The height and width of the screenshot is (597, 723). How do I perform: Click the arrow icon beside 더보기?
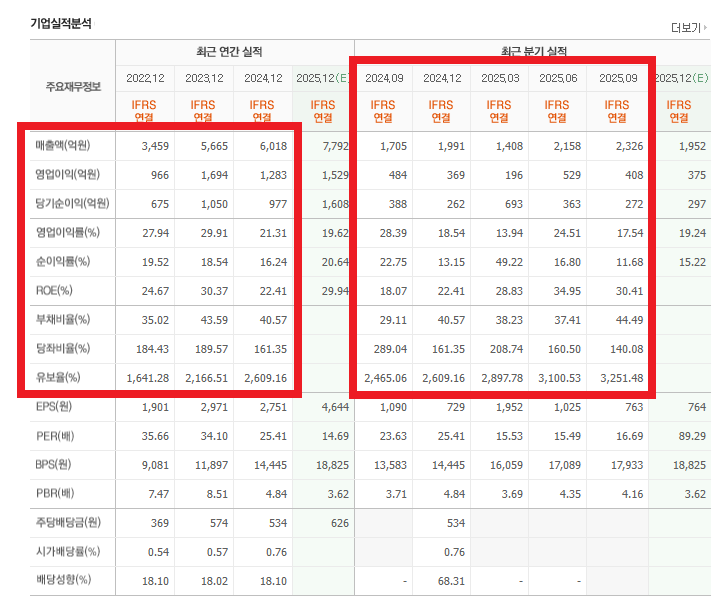[x=705, y=28]
